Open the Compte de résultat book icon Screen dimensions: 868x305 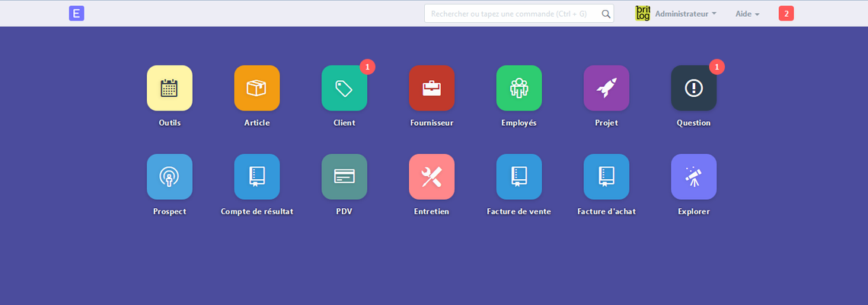click(257, 177)
